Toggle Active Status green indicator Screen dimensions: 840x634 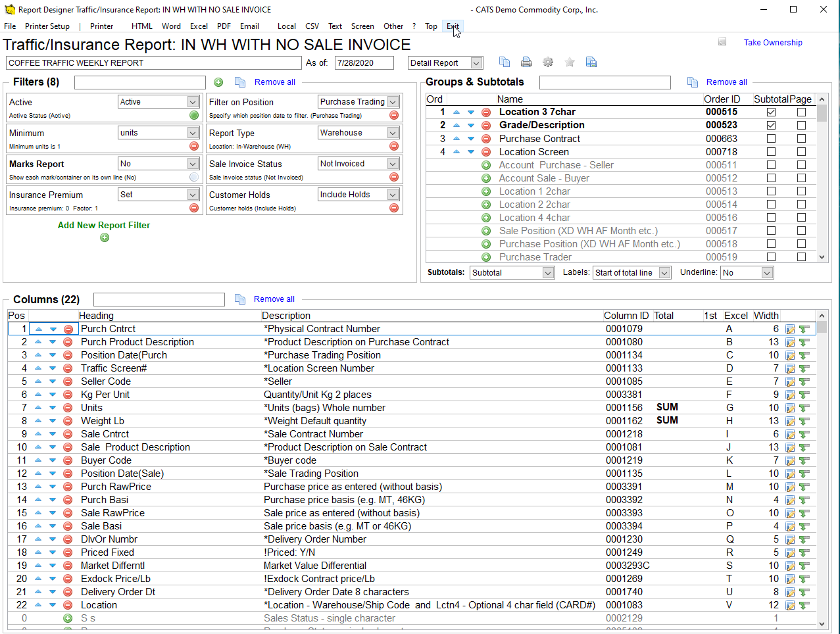(x=194, y=115)
